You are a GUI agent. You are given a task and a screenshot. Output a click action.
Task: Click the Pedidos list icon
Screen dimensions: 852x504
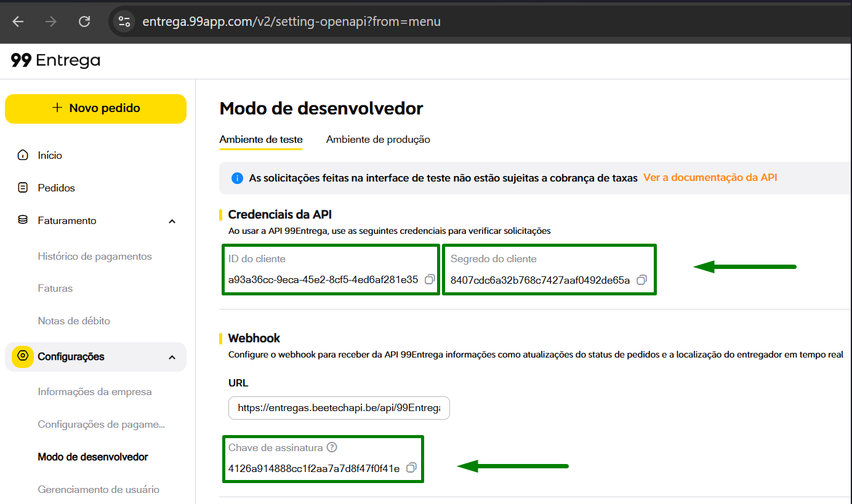(23, 188)
